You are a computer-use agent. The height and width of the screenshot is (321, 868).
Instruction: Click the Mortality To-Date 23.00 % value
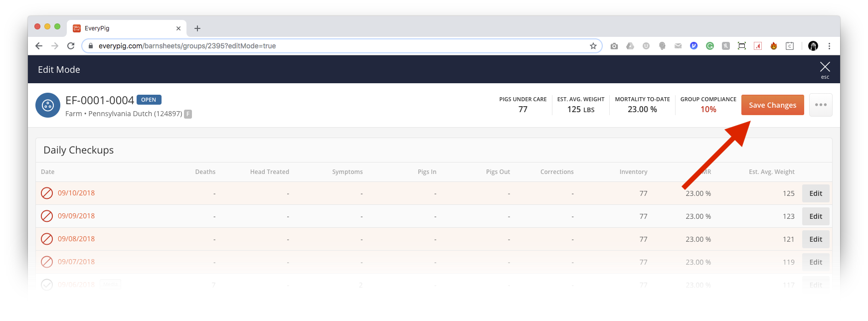click(642, 109)
